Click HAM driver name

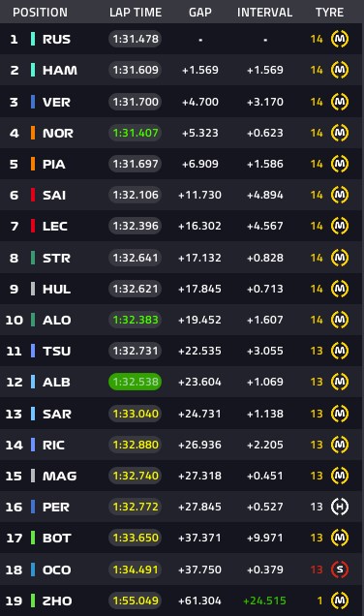(x=60, y=71)
